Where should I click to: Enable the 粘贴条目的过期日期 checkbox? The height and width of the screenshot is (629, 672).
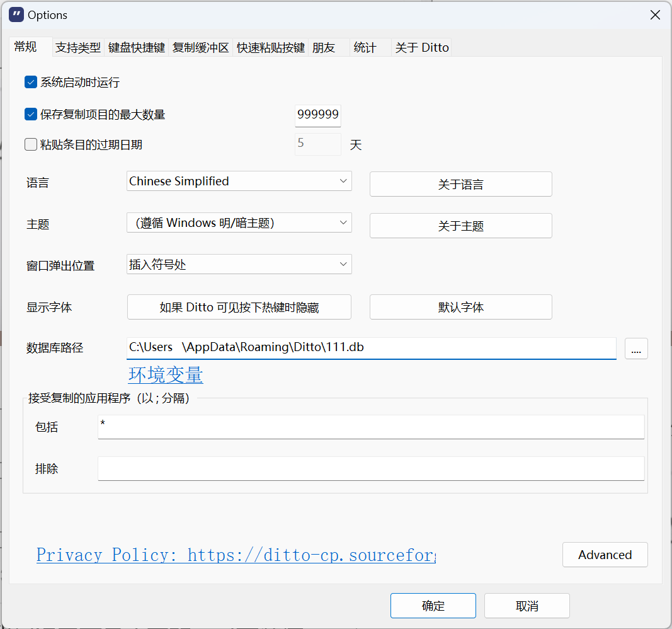pos(31,145)
